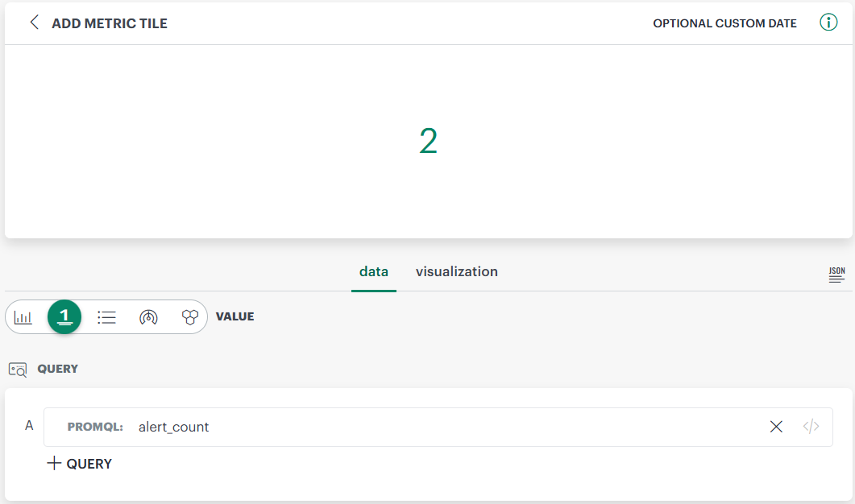Click into the alert_count PromQL input field
This screenshot has width=855, height=504.
click(x=443, y=427)
